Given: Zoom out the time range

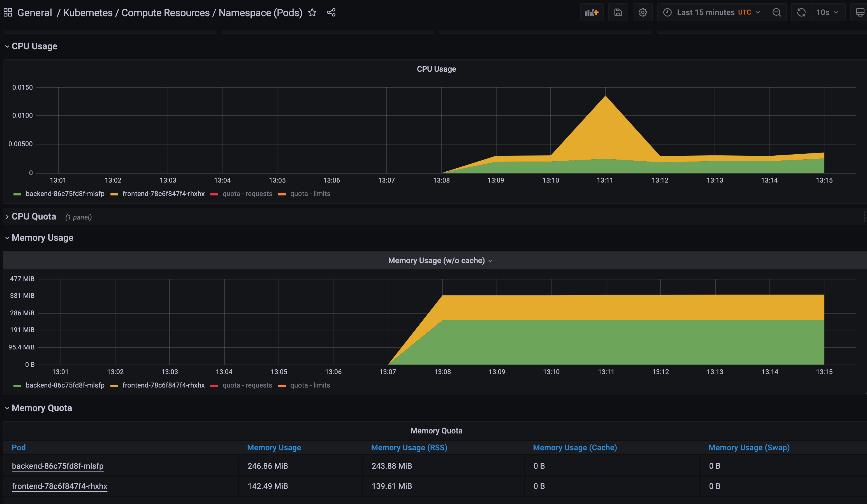Looking at the screenshot, I should [x=776, y=12].
